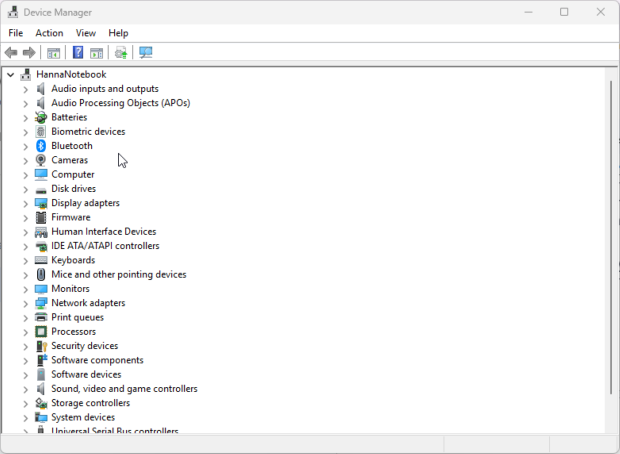Select the Security devices row text

pos(85,346)
